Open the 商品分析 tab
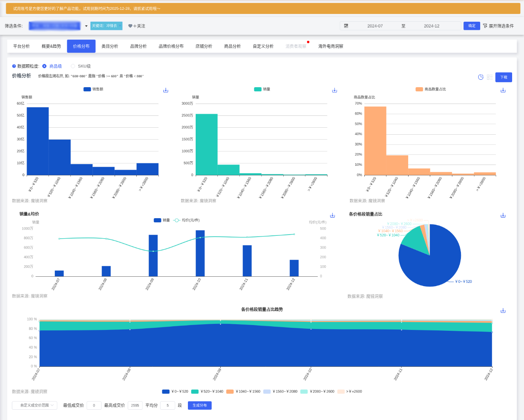 (233, 46)
